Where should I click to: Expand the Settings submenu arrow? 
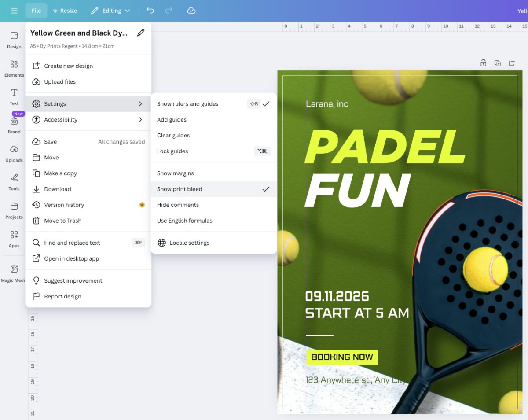click(140, 104)
